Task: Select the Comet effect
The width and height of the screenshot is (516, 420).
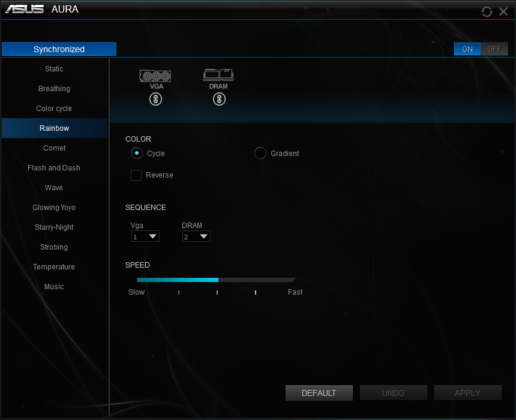Action: coord(54,148)
